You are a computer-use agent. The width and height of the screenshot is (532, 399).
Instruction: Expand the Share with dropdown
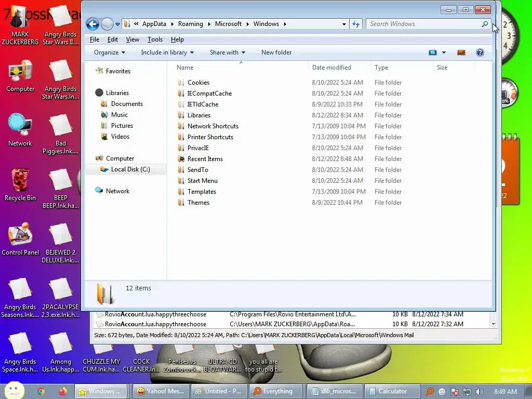[228, 52]
